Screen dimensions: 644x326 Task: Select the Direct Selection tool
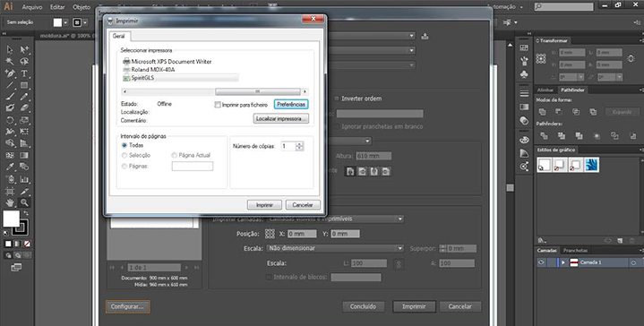(24, 49)
